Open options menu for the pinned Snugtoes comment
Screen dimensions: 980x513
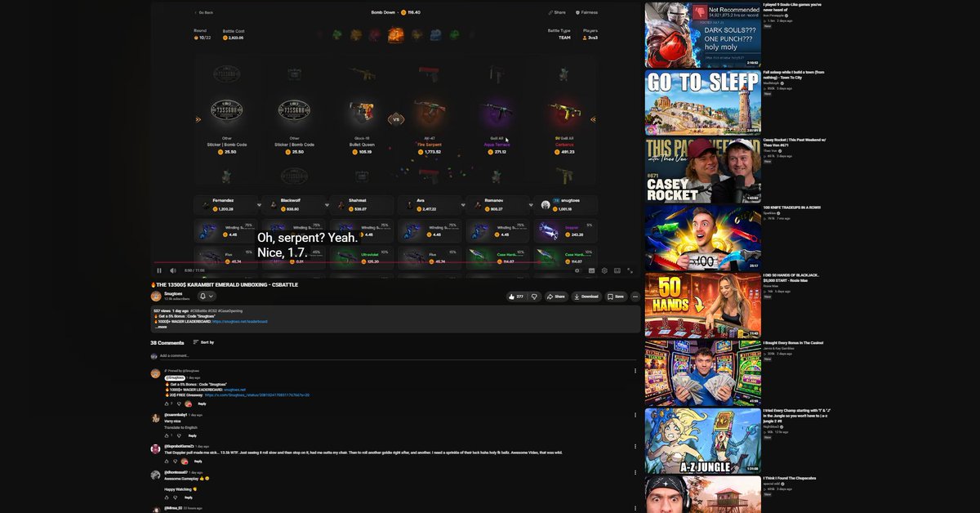[x=635, y=371]
